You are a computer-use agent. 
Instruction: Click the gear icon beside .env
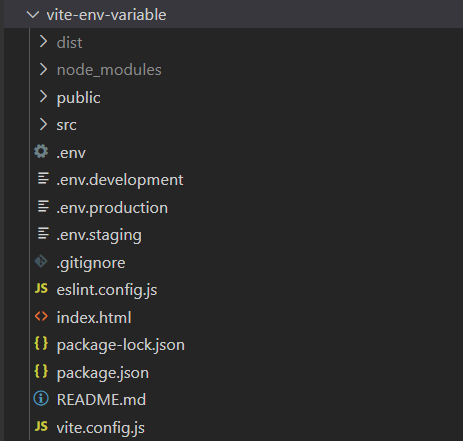click(41, 152)
